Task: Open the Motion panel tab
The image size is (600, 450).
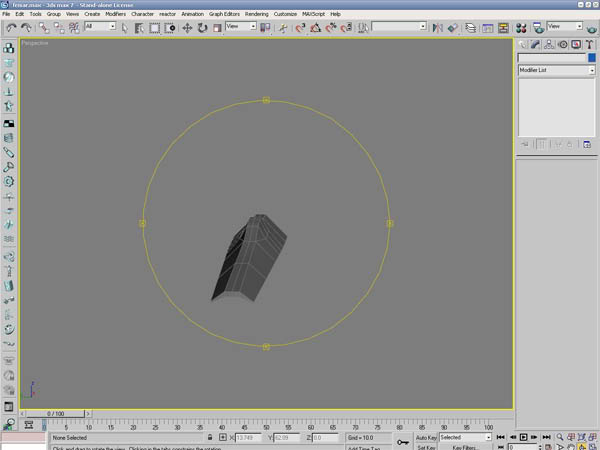Action: [562, 45]
